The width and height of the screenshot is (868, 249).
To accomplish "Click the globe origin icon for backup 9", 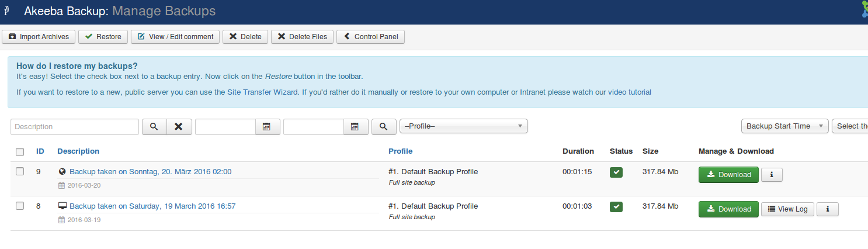I will 63,172.
